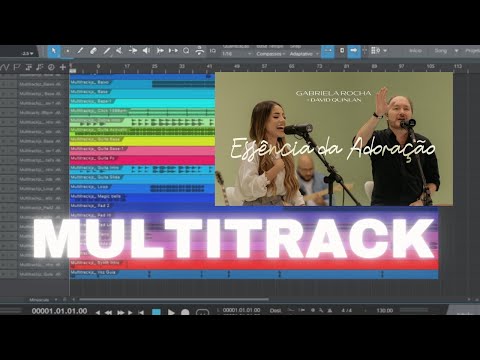Select the Range tool dot icon
This screenshot has width=480, height=360.
(67, 51)
